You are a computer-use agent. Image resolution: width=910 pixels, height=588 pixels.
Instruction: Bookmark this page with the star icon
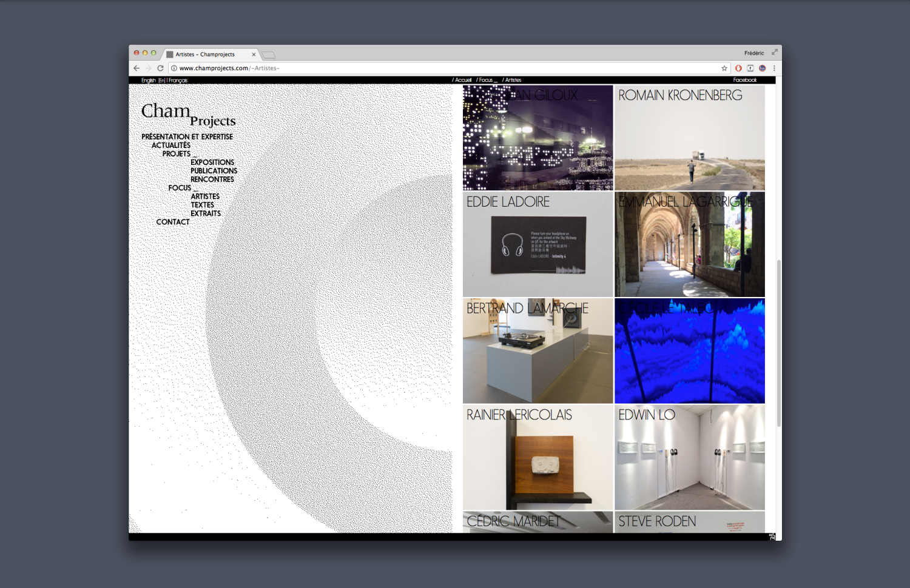(x=724, y=68)
